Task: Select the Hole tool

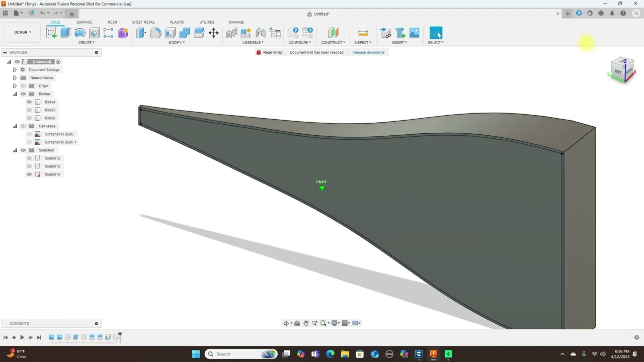Action: click(94, 33)
